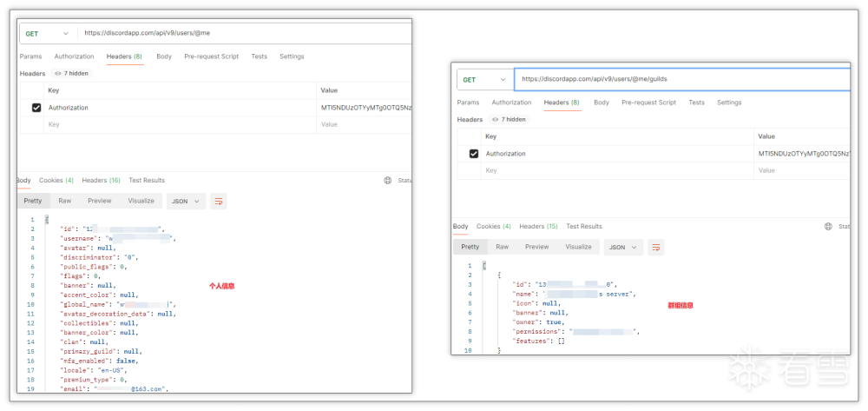Open Settings tab in left window
Screen dimensions: 868x411
292,56
